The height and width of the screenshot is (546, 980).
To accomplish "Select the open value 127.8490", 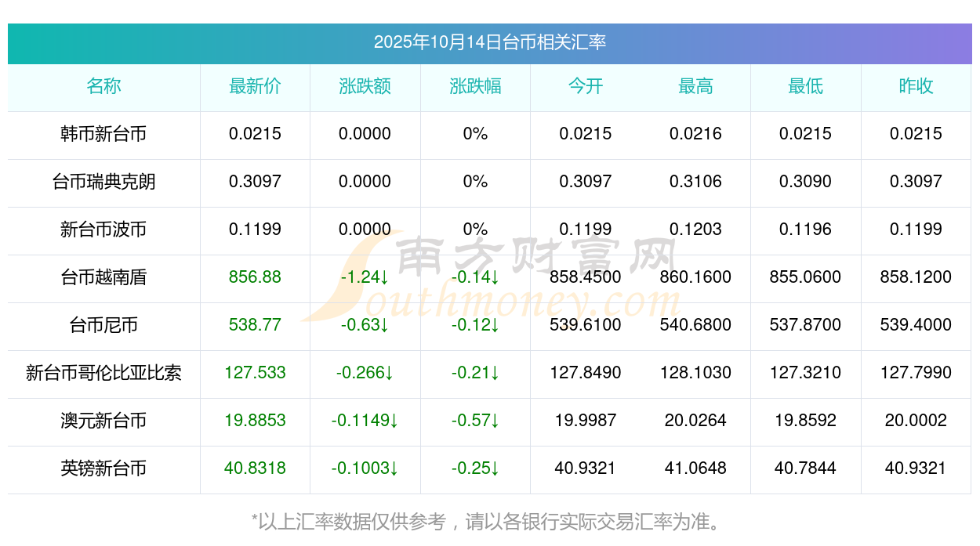I will tap(586, 373).
